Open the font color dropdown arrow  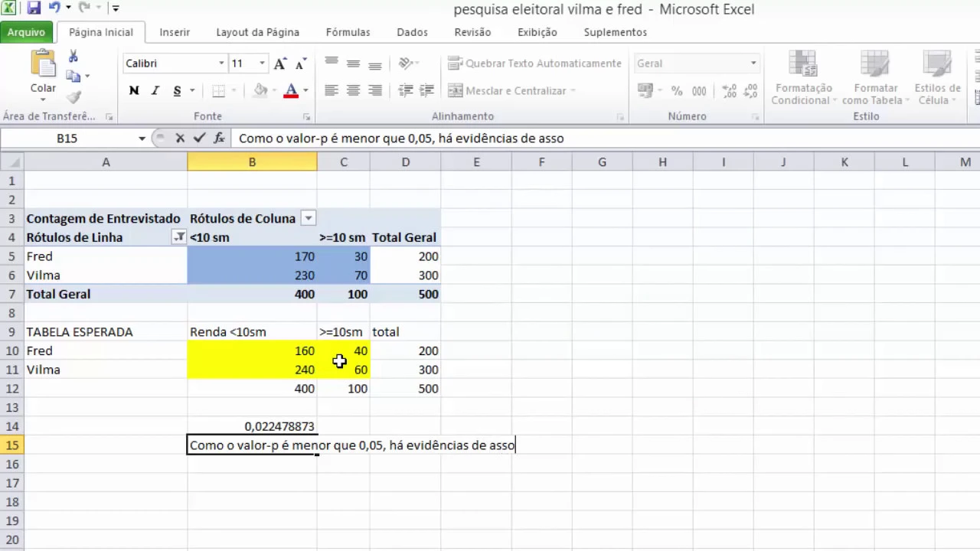(x=305, y=90)
